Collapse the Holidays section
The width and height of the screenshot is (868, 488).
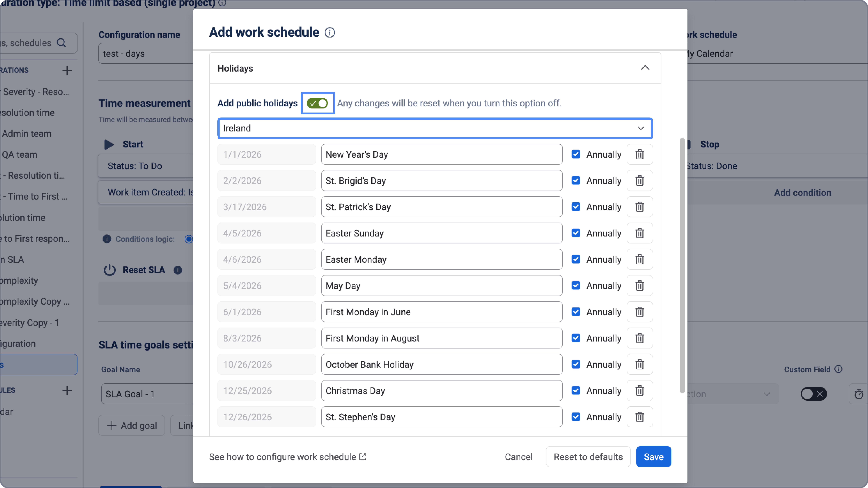645,68
